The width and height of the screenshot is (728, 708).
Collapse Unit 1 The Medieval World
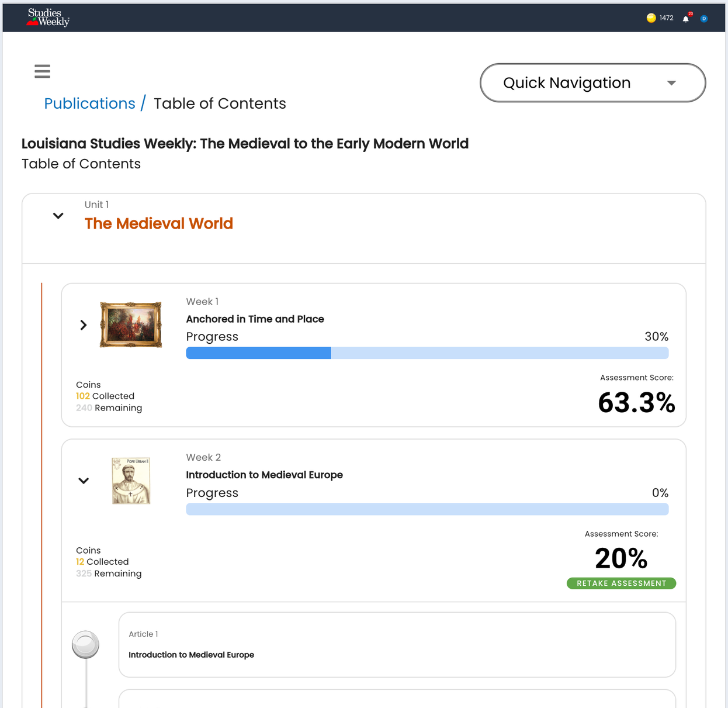point(58,216)
